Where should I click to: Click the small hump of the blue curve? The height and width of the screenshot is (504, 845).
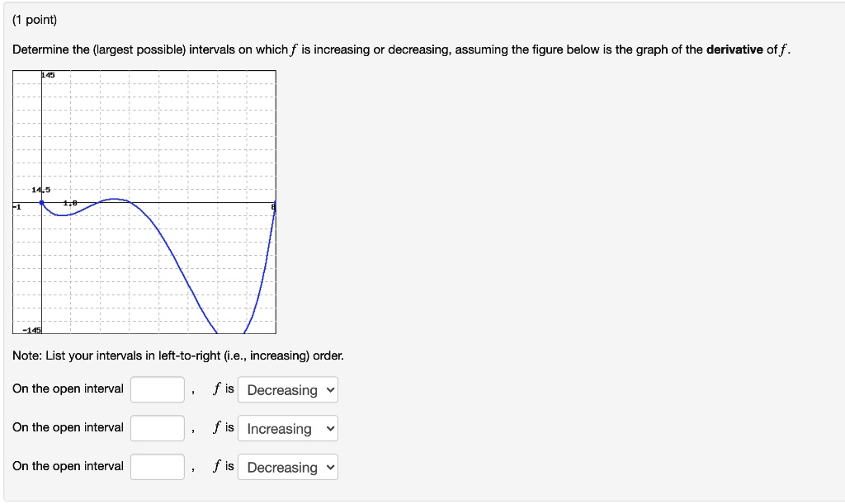(114, 198)
